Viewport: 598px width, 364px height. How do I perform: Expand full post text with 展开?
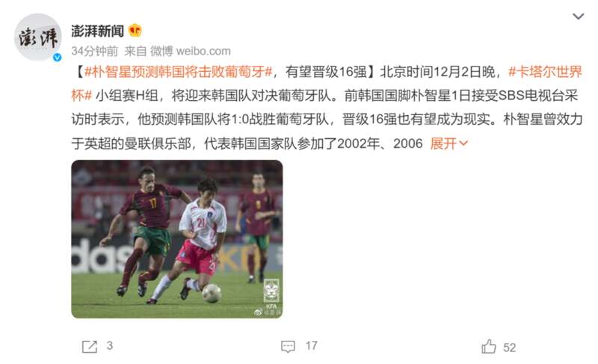[x=443, y=144]
